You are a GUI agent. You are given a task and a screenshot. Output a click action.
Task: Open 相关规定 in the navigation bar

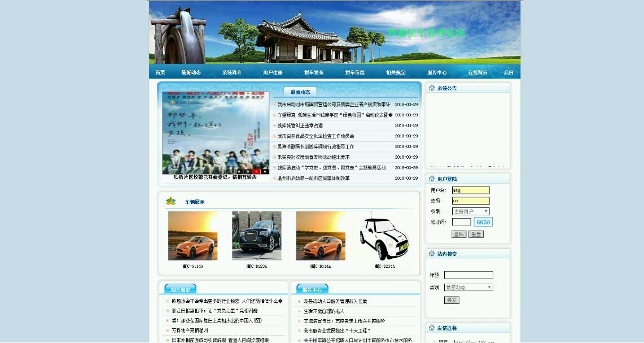click(x=396, y=72)
